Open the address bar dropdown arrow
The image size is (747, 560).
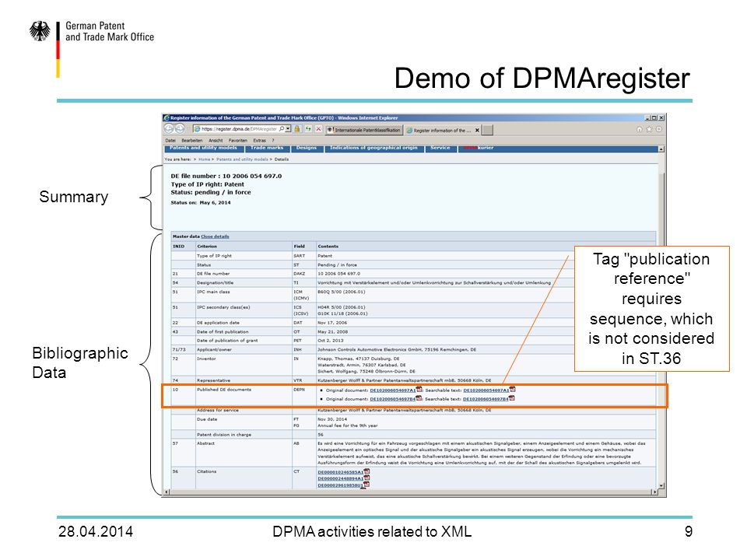288,129
